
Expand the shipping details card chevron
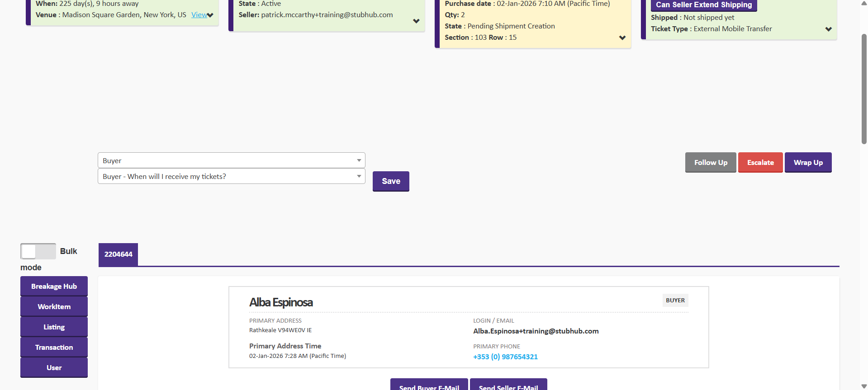click(828, 29)
